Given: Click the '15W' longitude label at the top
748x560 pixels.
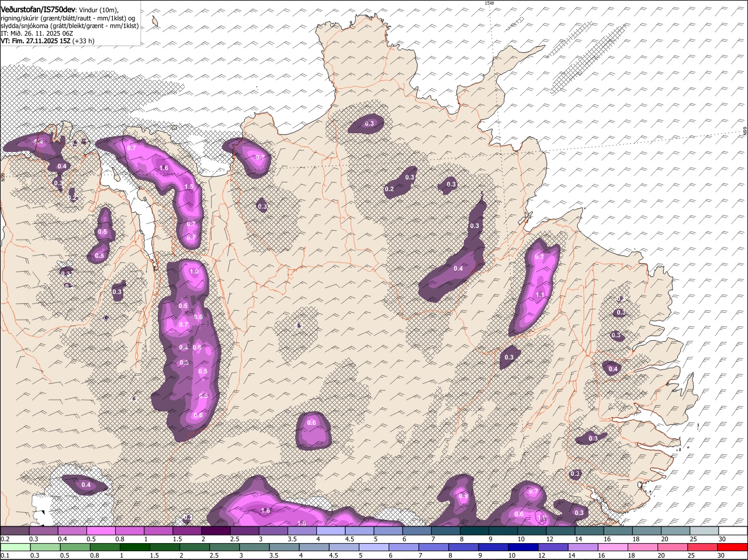Looking at the screenshot, I should pos(489,4).
